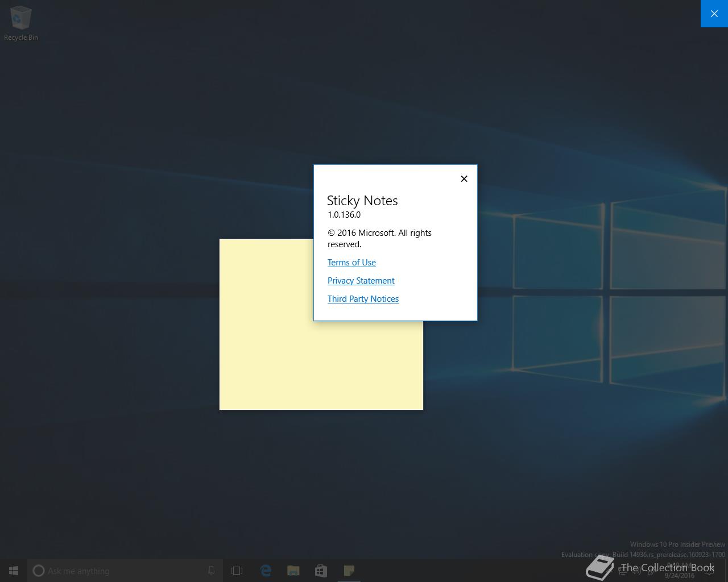
Task: Select the Sticky Notes taskbar icon
Action: pyautogui.click(x=349, y=571)
